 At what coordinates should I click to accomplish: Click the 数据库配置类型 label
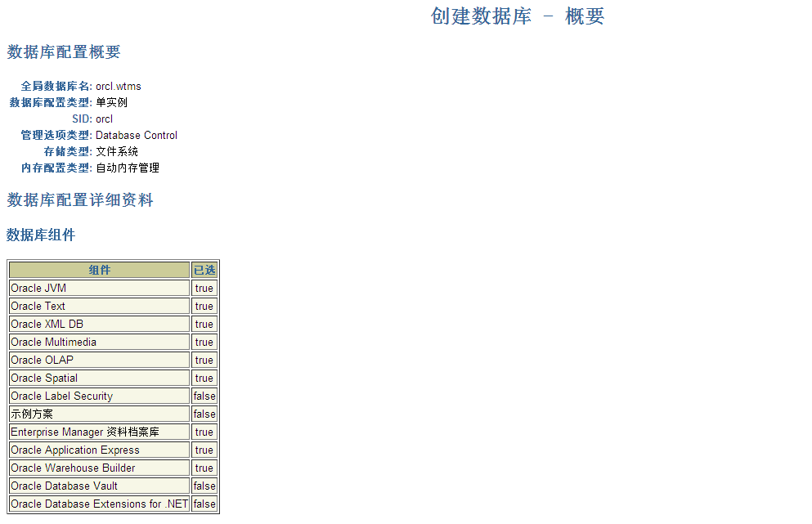51,102
